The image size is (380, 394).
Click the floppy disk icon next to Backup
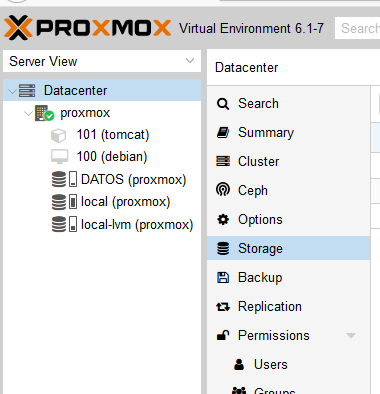click(223, 277)
